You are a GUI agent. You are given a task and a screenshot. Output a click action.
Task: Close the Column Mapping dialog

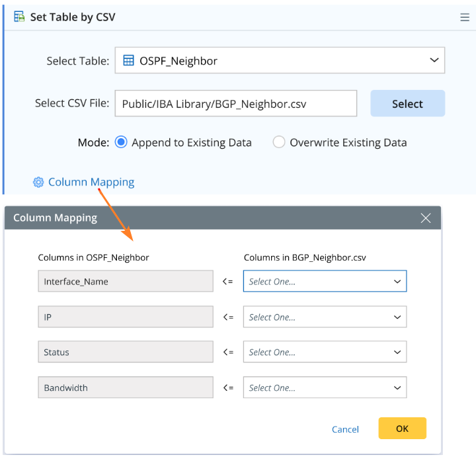pyautogui.click(x=426, y=218)
